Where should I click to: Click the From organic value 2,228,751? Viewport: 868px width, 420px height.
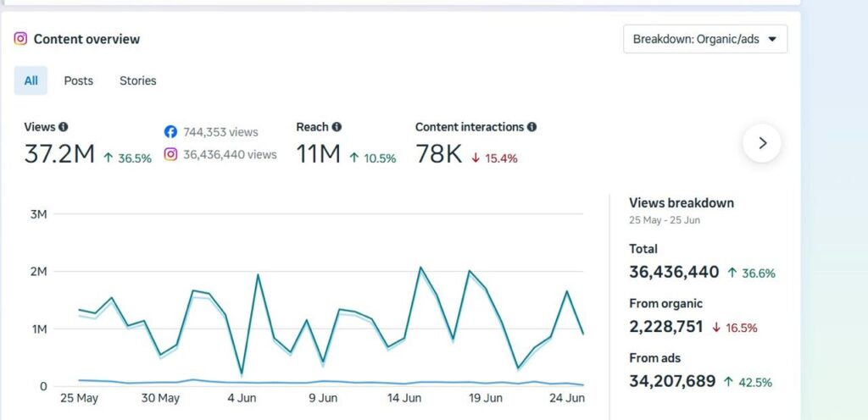[x=666, y=327]
